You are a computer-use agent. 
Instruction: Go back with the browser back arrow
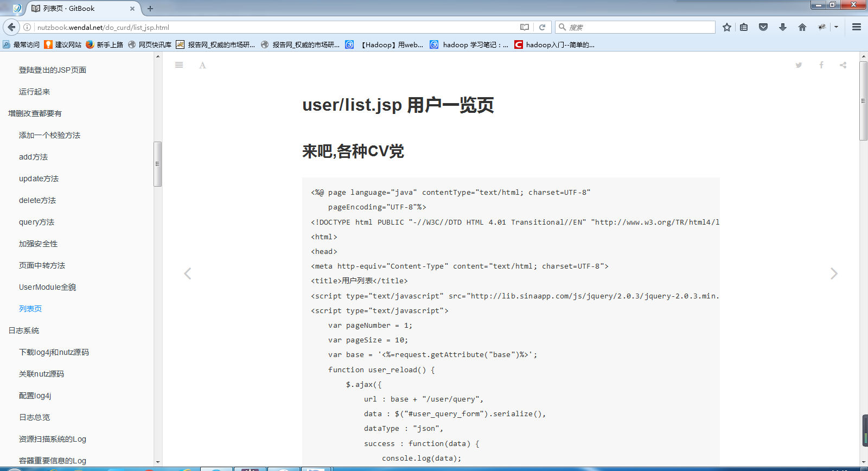point(11,27)
